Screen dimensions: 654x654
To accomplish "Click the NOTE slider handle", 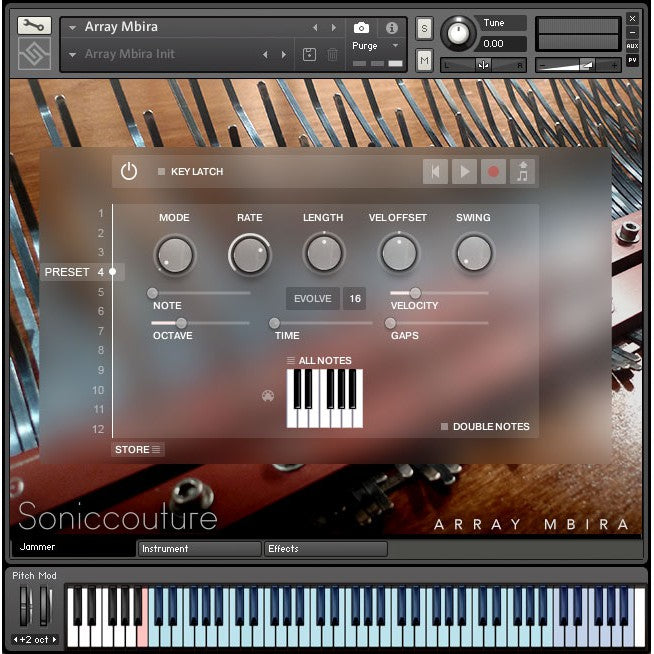I will point(153,293).
